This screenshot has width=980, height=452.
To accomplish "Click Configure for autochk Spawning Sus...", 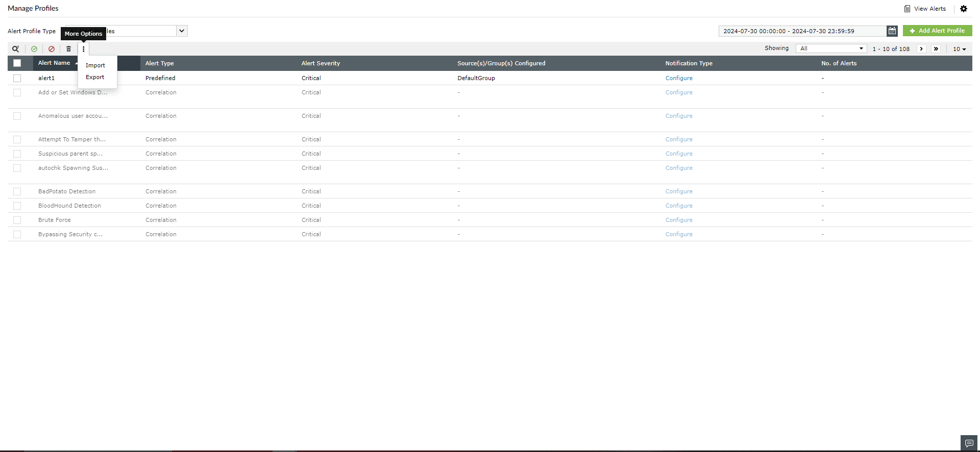I will tap(679, 168).
